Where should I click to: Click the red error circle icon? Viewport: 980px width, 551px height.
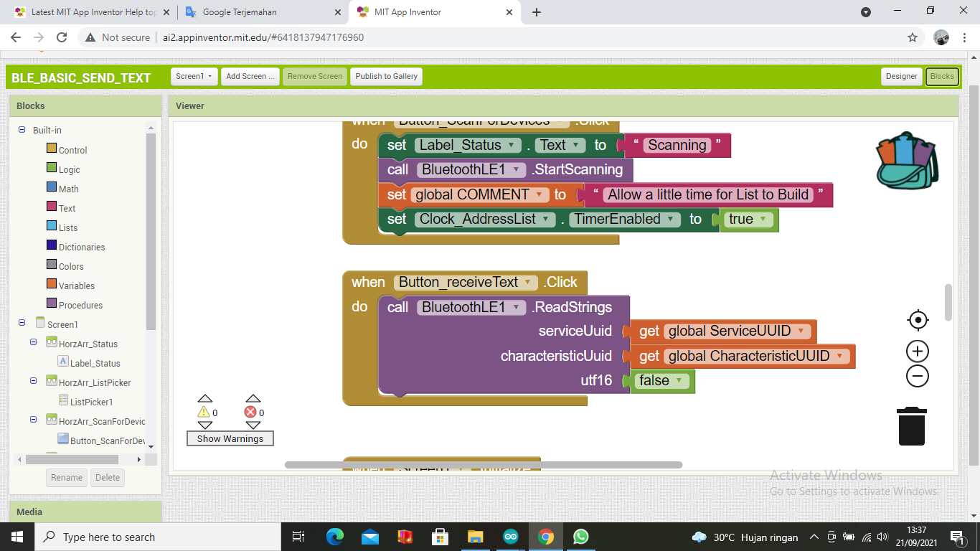coord(250,413)
